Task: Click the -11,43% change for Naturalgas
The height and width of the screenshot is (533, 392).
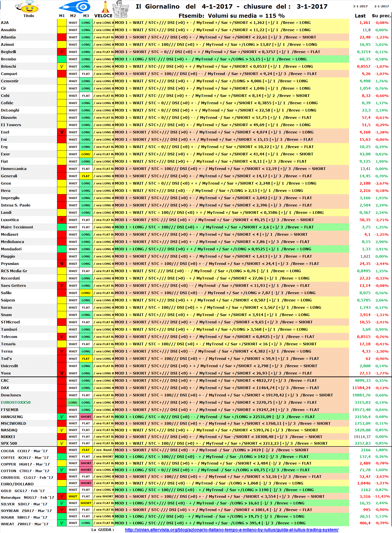Action: (x=381, y=496)
